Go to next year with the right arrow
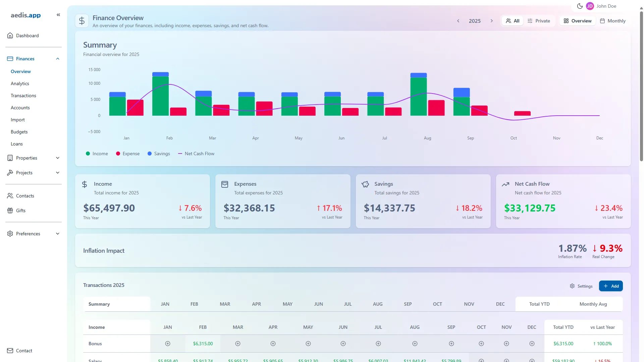Image resolution: width=644 pixels, height=362 pixels. point(492,21)
